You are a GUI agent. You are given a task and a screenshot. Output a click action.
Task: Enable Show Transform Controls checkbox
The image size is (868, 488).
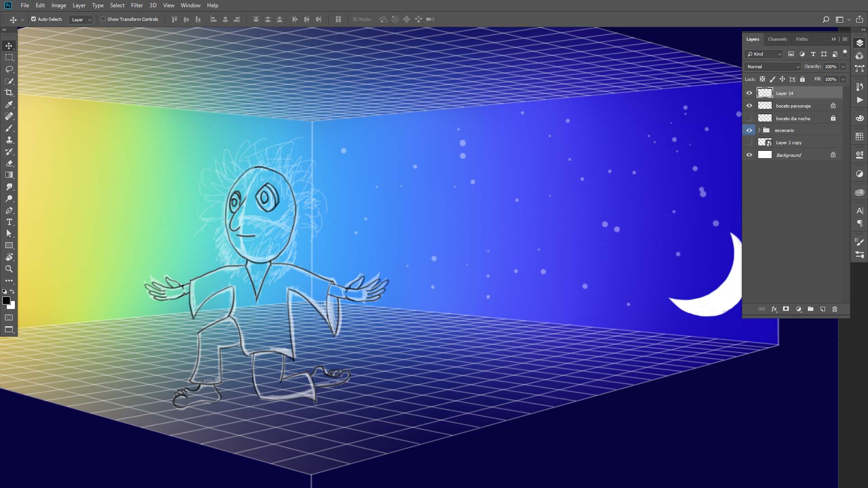click(x=103, y=19)
